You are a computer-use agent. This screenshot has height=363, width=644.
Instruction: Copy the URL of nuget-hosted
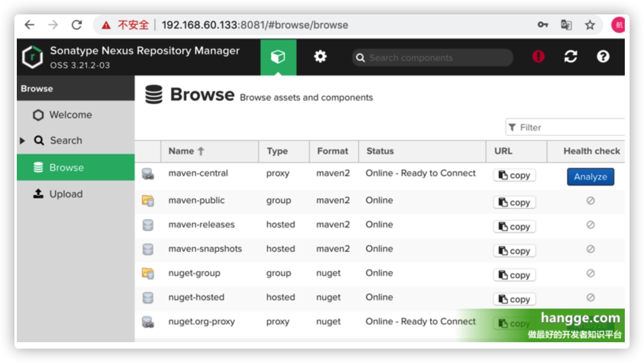[x=514, y=299]
